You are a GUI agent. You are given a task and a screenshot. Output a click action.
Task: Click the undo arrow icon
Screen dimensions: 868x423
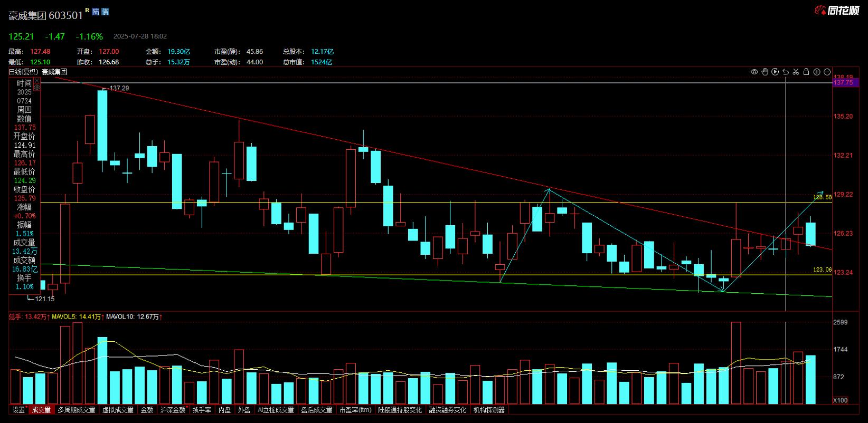pos(786,72)
